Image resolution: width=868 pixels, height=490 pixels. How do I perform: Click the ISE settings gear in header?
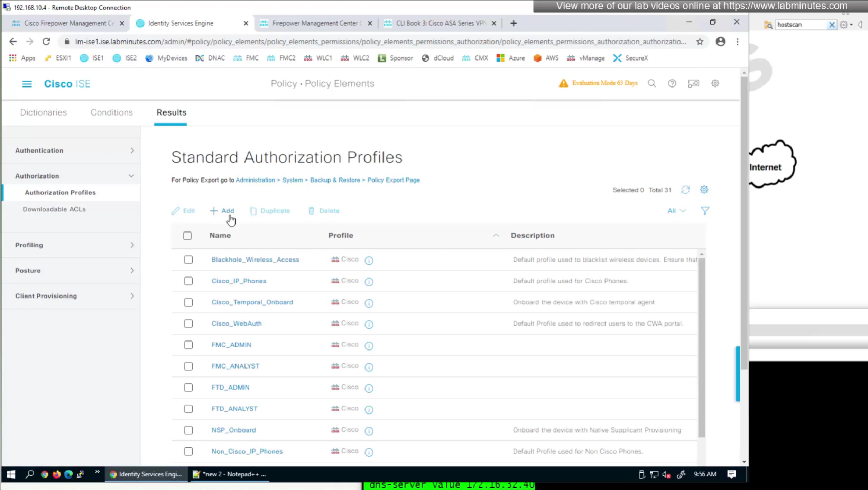715,83
